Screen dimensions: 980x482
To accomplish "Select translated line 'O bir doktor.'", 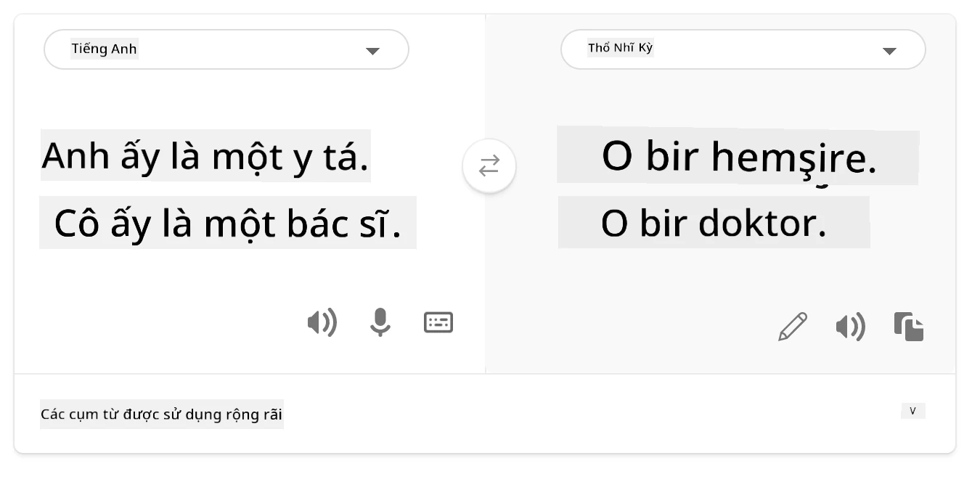I will coord(714,222).
